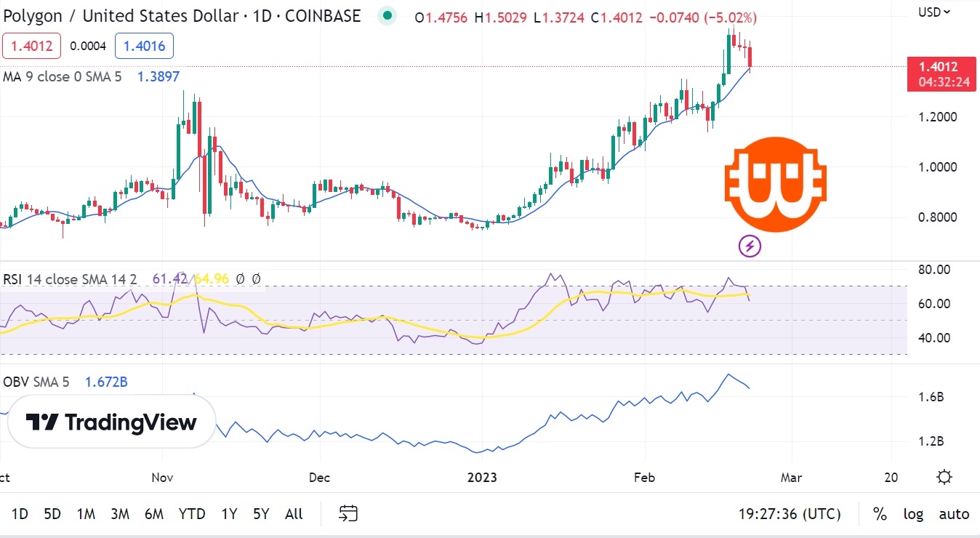Image resolution: width=980 pixels, height=538 pixels.
Task: Toggle percent scale mode
Action: (x=880, y=514)
